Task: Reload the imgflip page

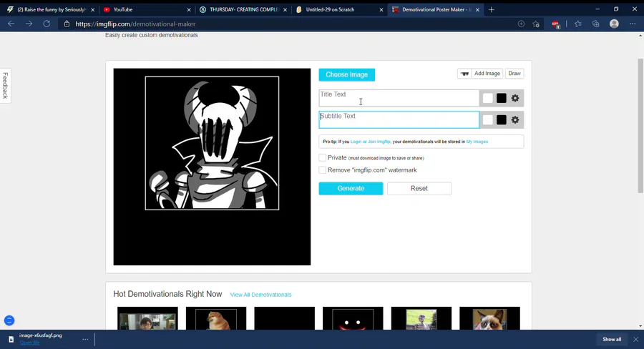Action: click(x=47, y=24)
